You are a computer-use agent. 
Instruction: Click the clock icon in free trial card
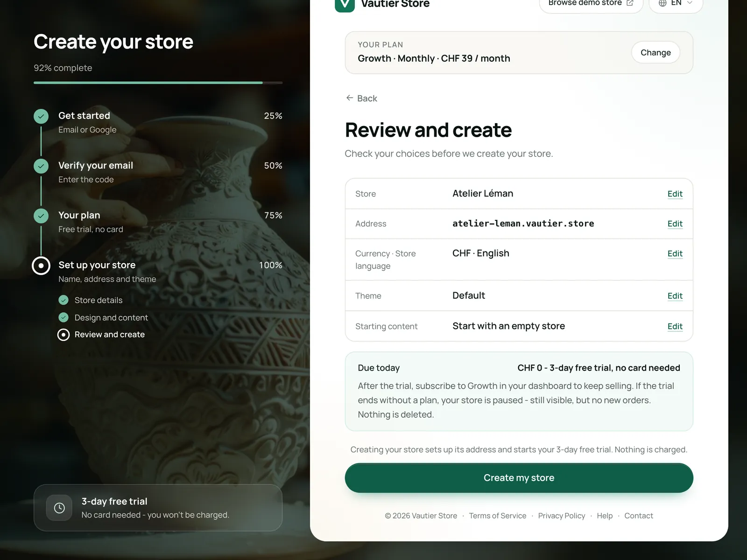coord(59,508)
